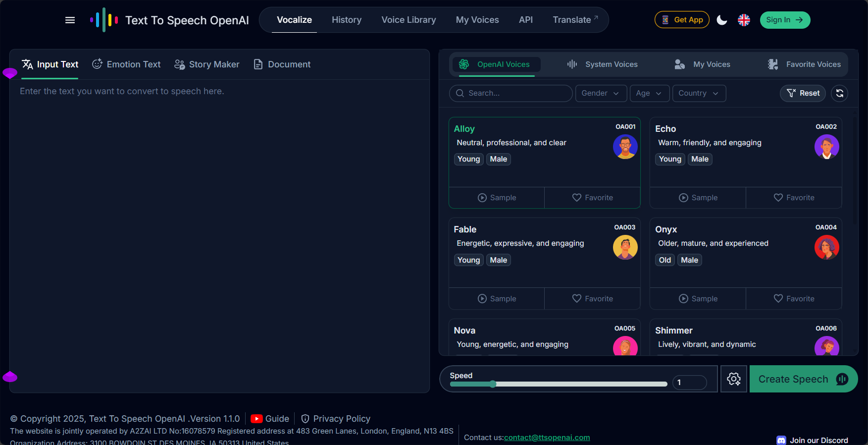868x445 pixels.
Task: Switch to System Voices tab
Action: coord(602,64)
